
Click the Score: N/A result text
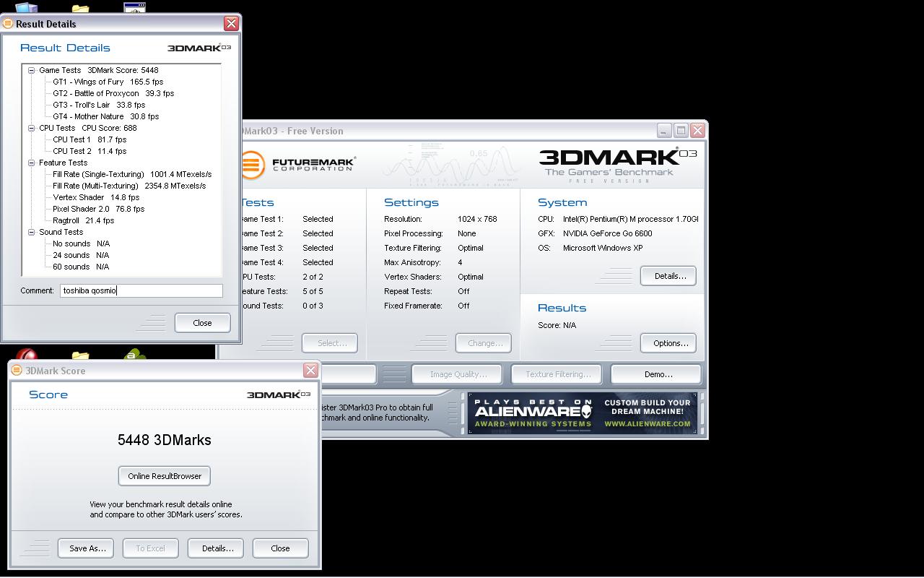(x=557, y=325)
